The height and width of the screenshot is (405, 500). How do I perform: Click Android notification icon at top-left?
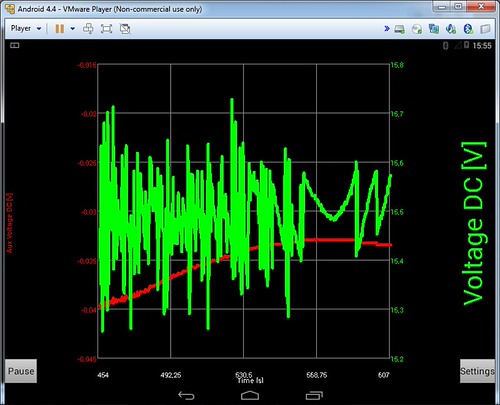pyautogui.click(x=15, y=45)
